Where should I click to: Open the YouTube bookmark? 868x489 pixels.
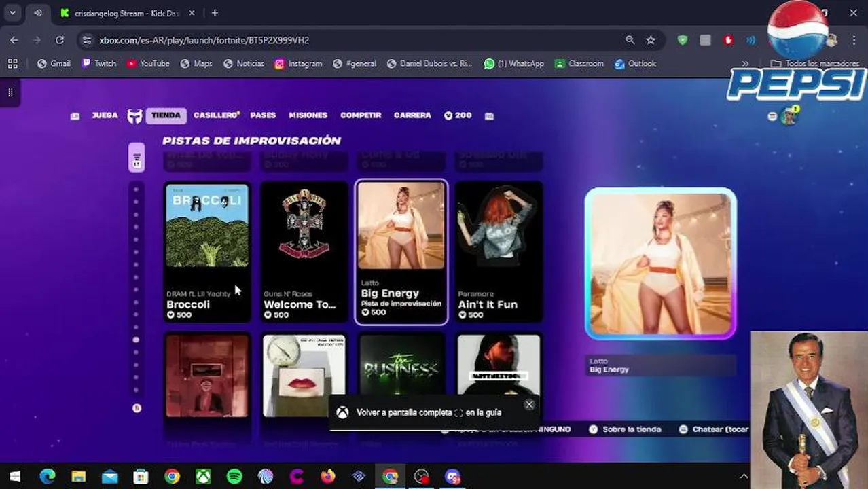[147, 63]
